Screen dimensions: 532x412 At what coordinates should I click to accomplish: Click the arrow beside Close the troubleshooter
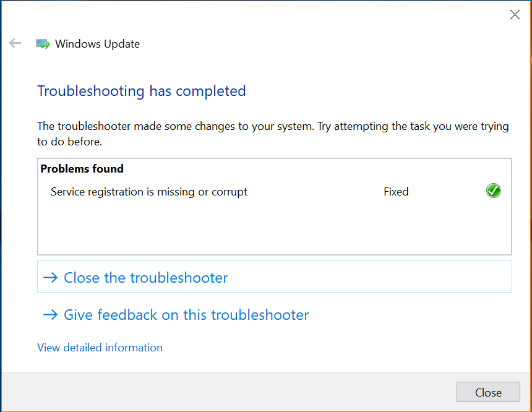coord(50,278)
